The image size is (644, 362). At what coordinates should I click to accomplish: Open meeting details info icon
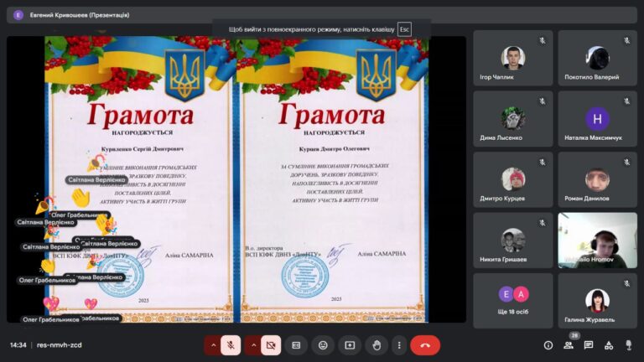pyautogui.click(x=548, y=345)
